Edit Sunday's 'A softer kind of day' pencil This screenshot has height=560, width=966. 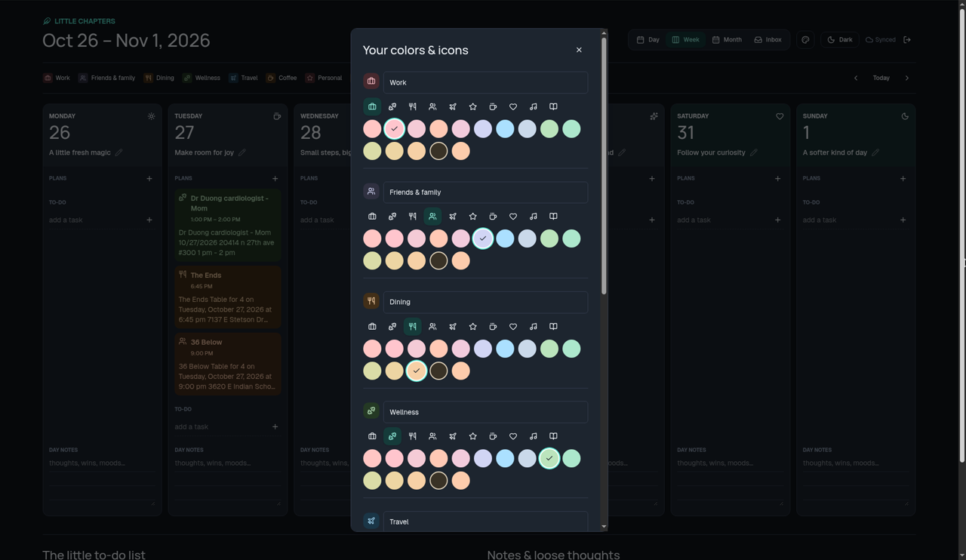875,152
